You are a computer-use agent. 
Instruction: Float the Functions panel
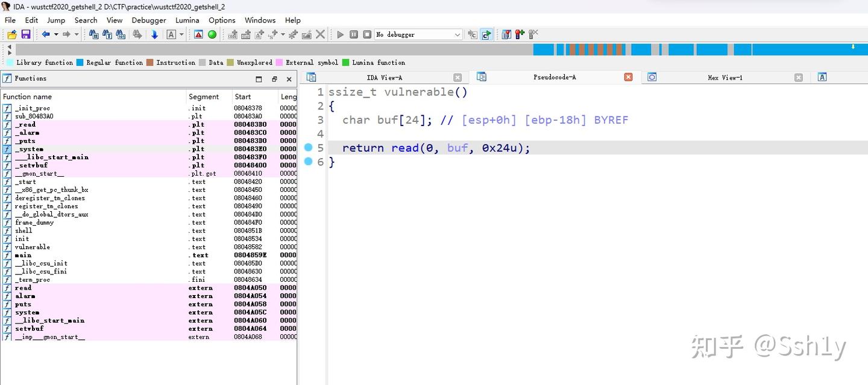[x=274, y=79]
